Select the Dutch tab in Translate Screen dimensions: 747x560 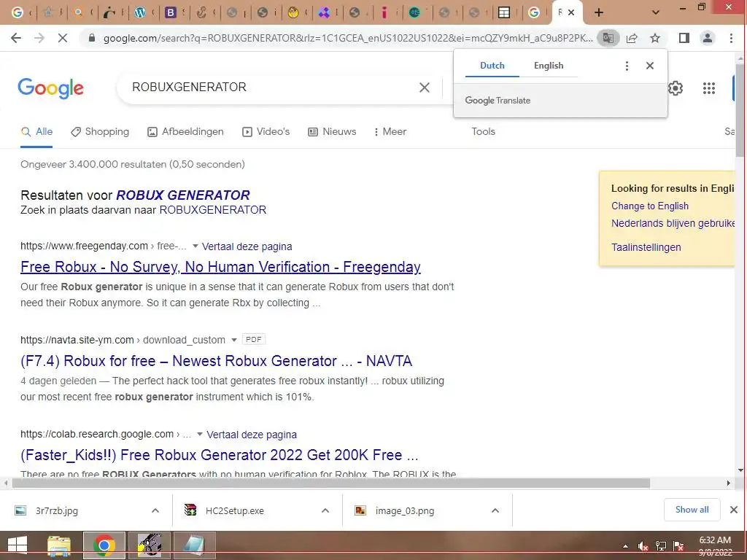point(492,66)
